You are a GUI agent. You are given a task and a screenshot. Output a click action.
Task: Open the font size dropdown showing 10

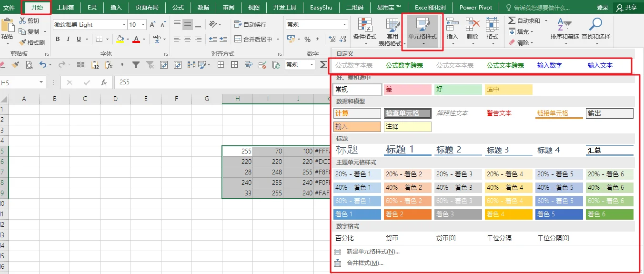pos(143,25)
